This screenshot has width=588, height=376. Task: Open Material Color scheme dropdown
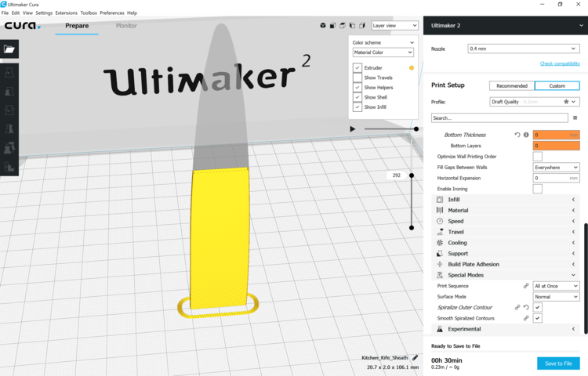point(383,52)
